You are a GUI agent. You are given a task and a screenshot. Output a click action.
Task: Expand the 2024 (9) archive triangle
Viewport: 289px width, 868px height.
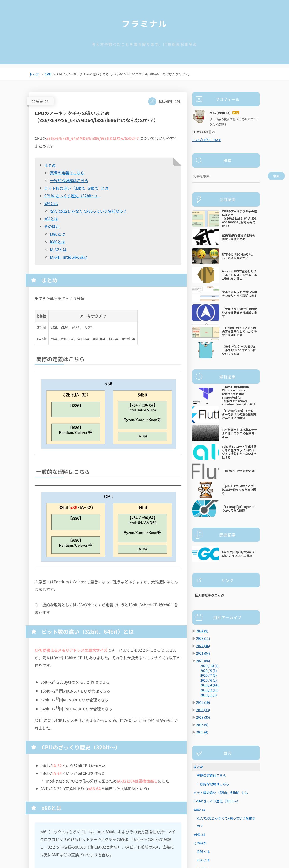[x=194, y=631]
